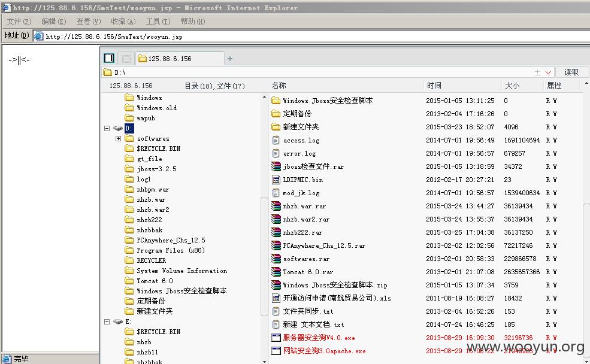Open the 工具(T) menu
The image size is (590, 364).
[158, 22]
